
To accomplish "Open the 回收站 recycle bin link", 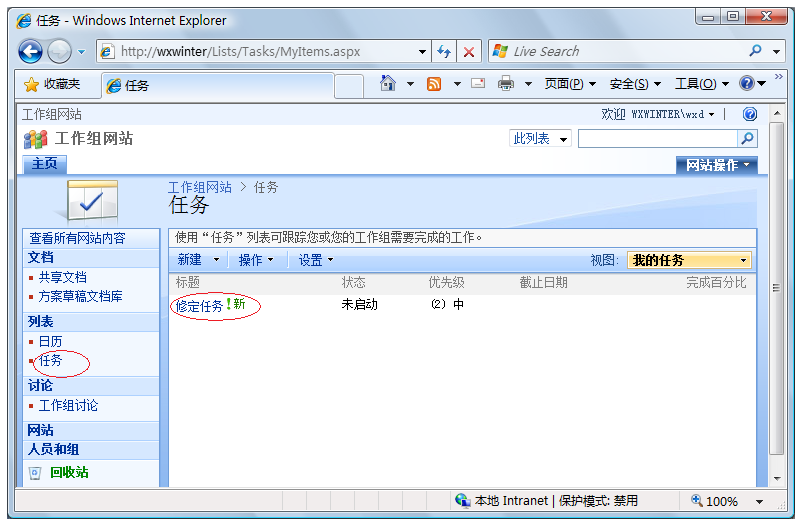I will 69,472.
